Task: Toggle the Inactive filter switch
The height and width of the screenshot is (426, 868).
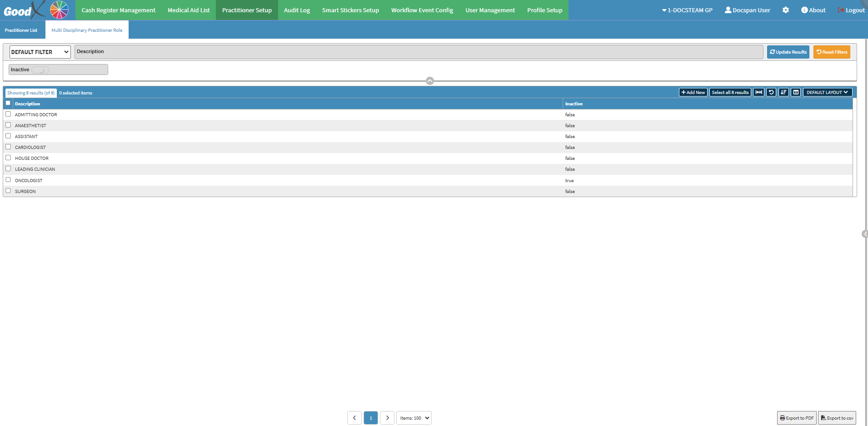Action: 40,70
